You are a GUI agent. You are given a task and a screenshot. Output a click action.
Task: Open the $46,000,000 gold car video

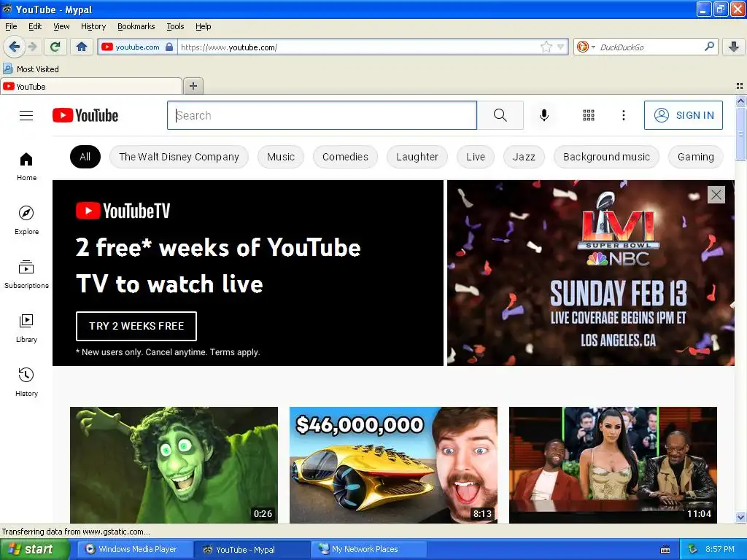coord(393,465)
